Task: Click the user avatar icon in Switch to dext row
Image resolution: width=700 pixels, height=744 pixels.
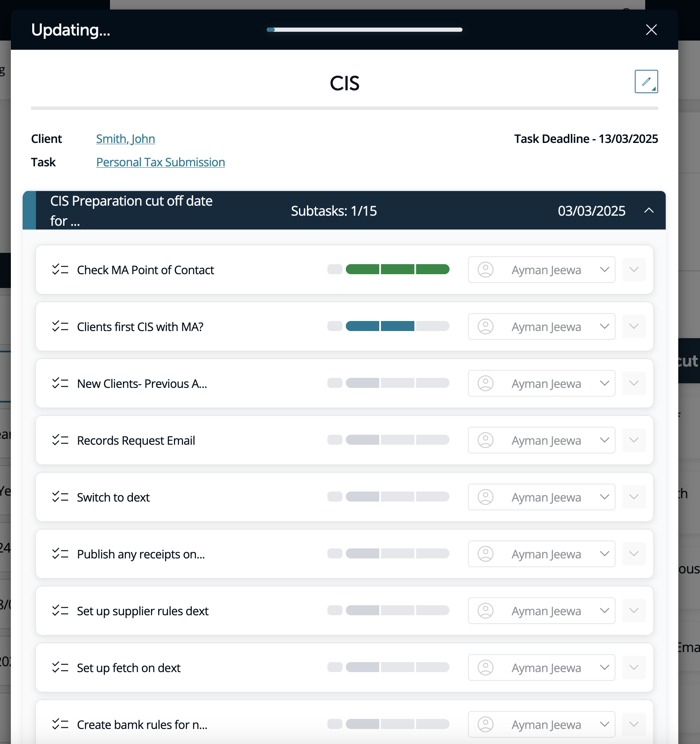Action: point(485,497)
